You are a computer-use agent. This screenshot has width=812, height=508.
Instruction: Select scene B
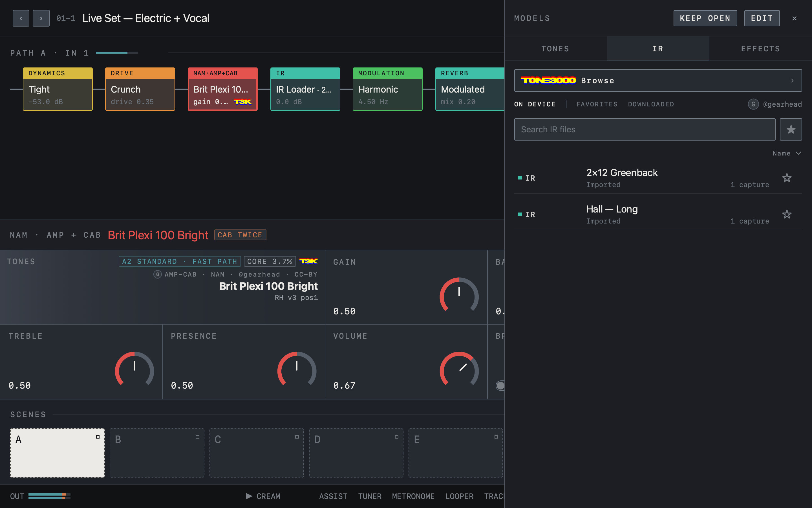157,453
